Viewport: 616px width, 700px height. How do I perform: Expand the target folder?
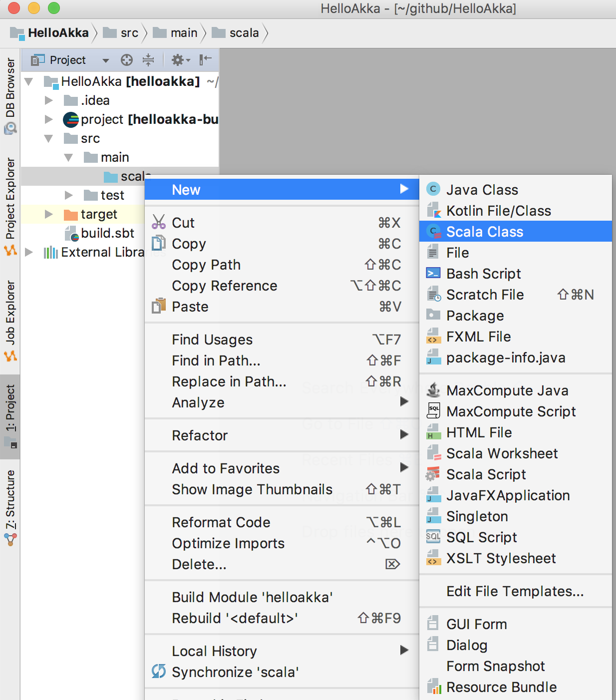(x=49, y=214)
